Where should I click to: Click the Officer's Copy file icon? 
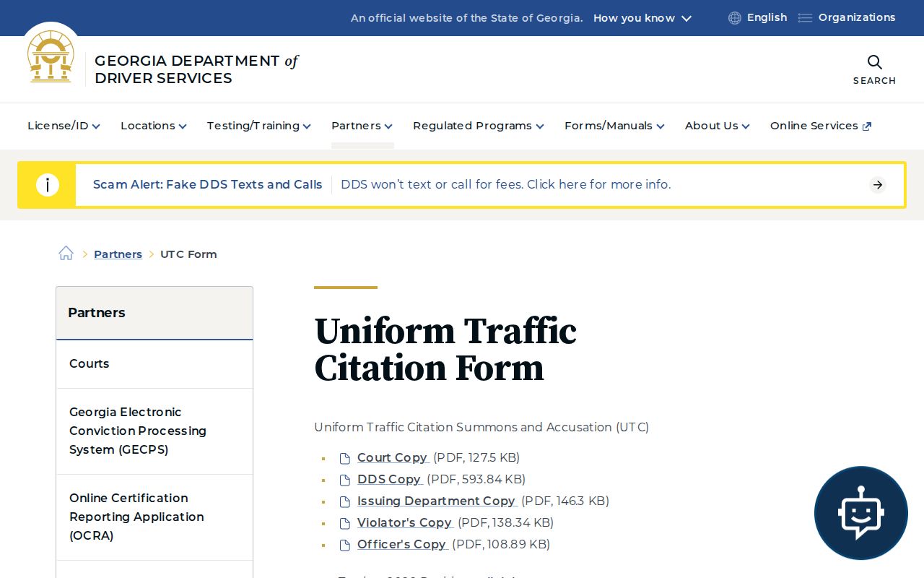[345, 545]
